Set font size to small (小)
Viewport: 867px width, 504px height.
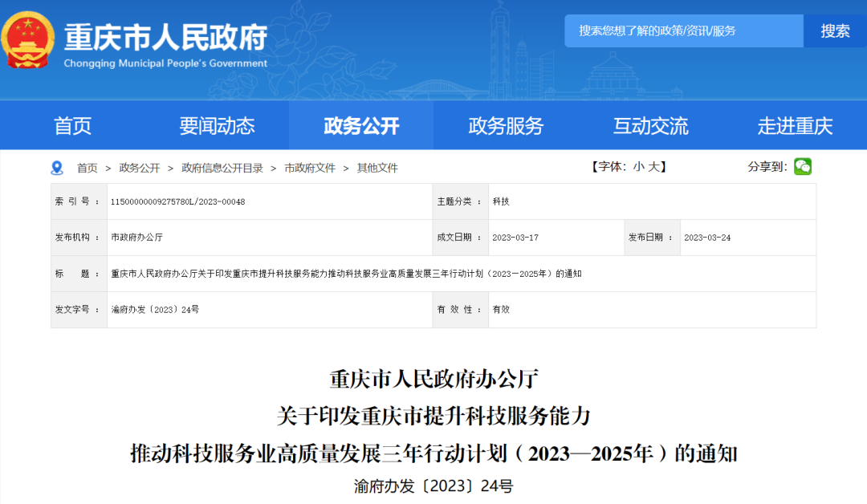point(638,167)
